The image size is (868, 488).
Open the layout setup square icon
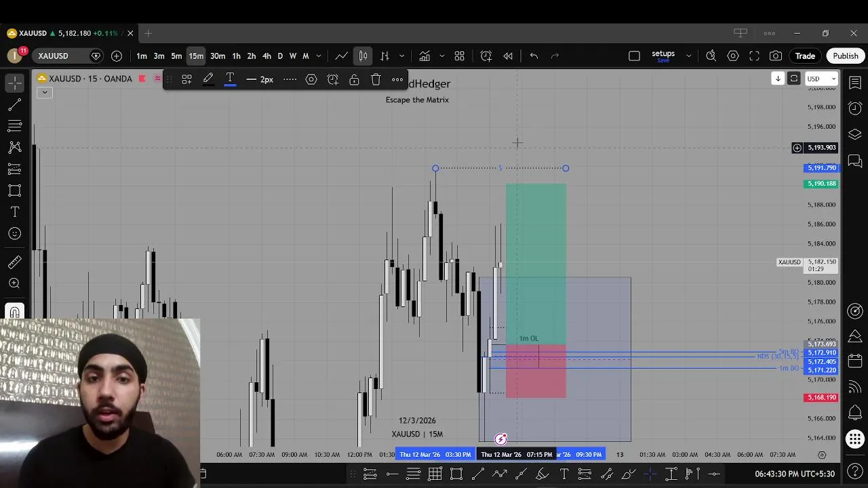click(x=634, y=56)
